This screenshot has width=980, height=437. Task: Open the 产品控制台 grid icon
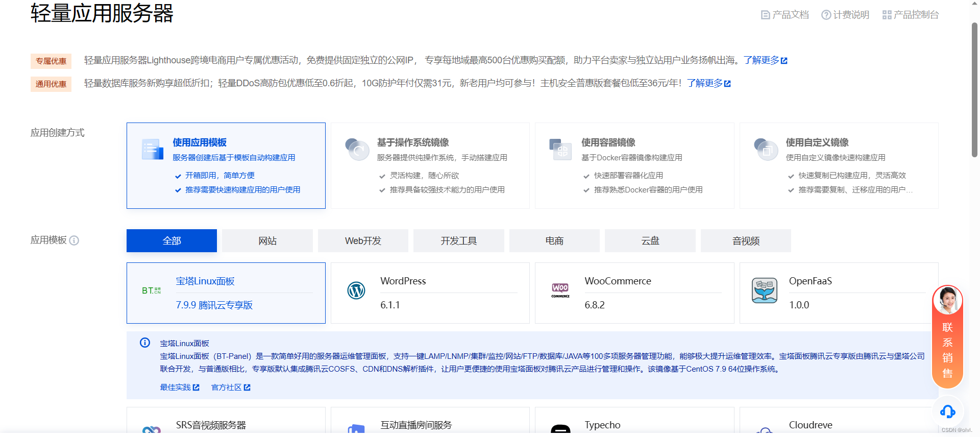(x=887, y=15)
